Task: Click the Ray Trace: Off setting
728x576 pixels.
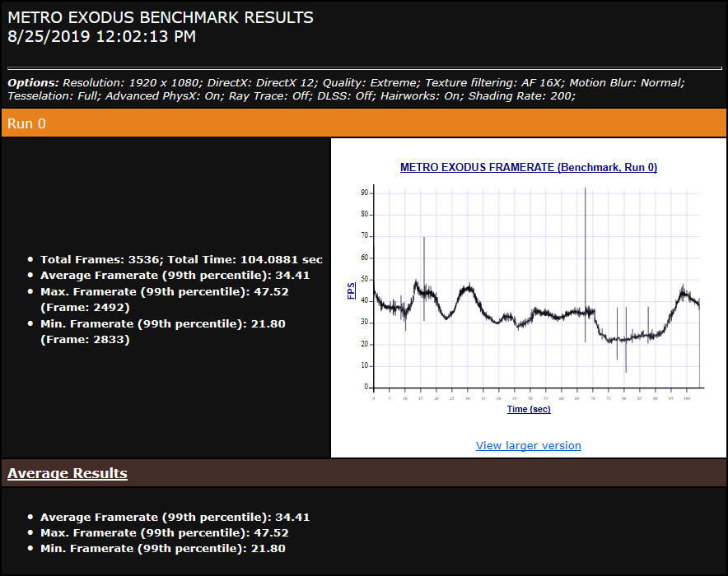Action: click(270, 96)
